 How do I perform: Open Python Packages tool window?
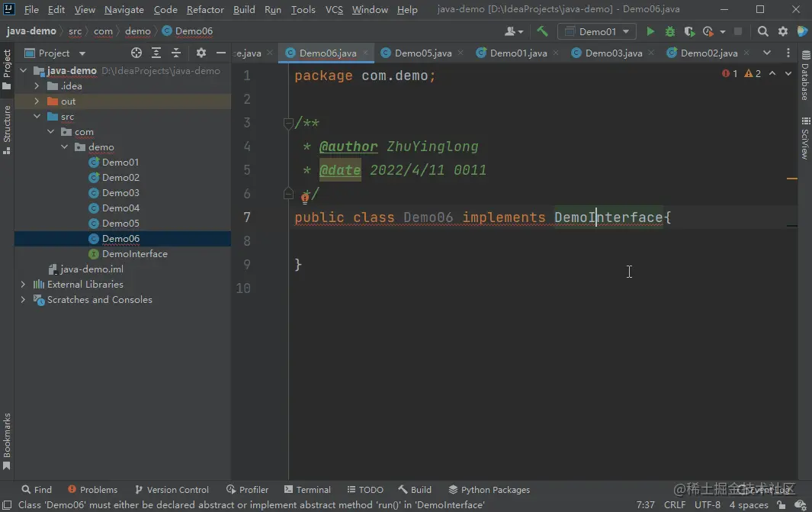point(489,490)
